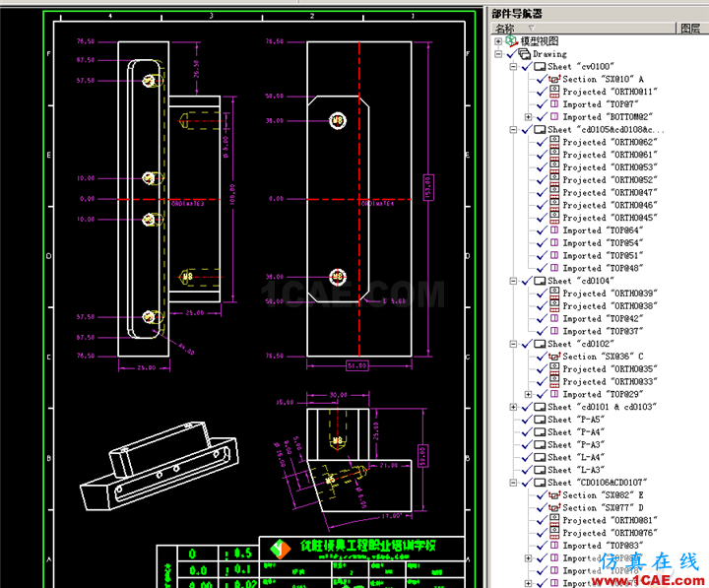
Task: Toggle checkmark for Sheet "cv0100"
Action: [527, 67]
